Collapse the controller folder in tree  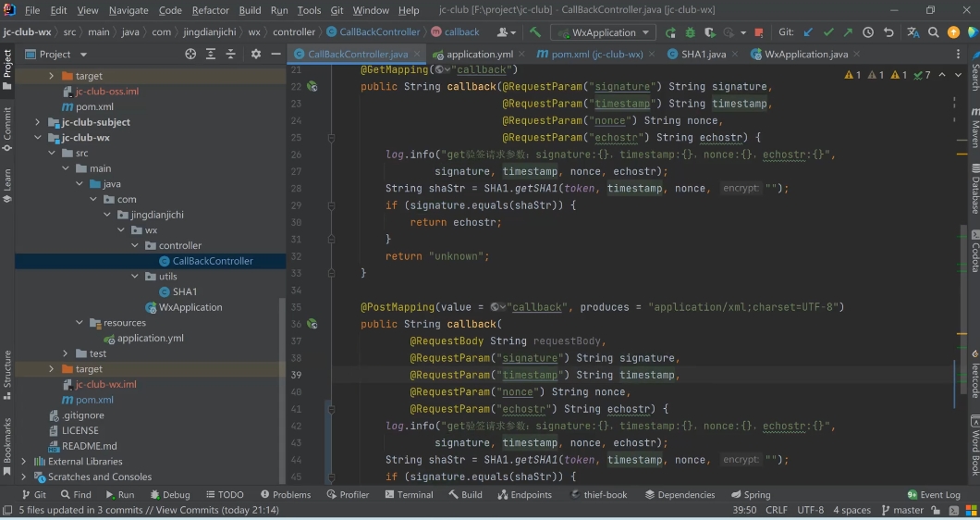pyautogui.click(x=136, y=246)
